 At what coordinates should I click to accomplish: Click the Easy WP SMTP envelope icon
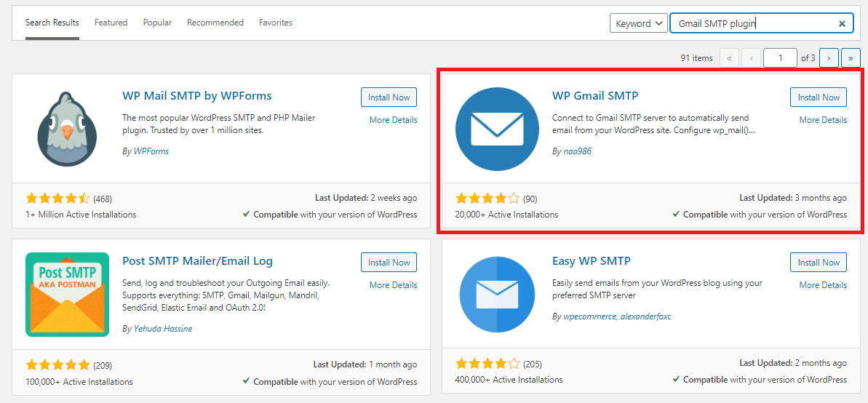pyautogui.click(x=497, y=295)
